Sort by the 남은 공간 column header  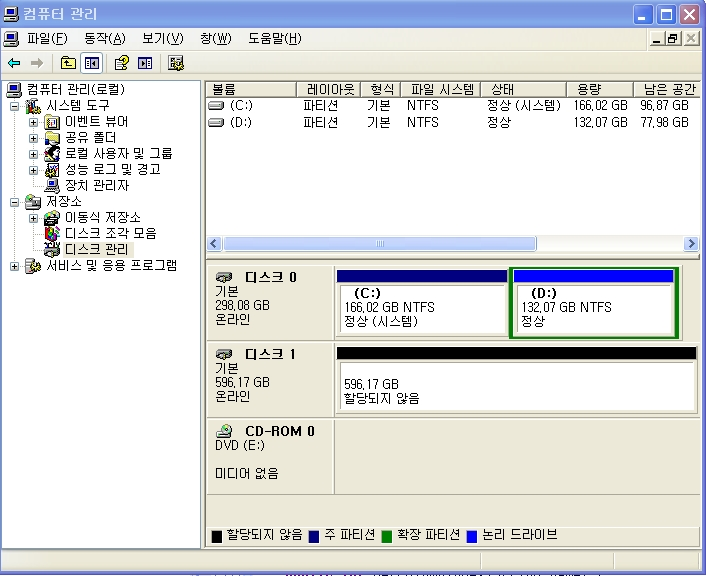(666, 89)
